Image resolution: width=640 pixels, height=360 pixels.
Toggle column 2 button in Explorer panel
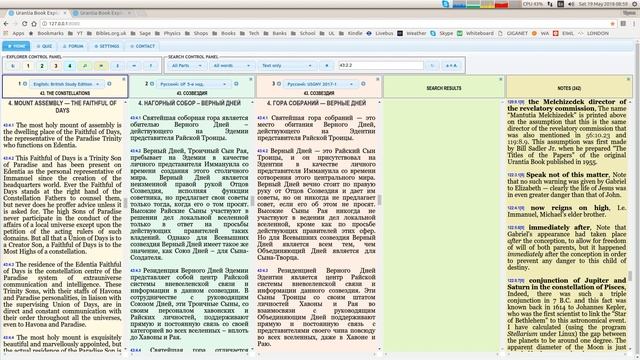pyautogui.click(x=42, y=66)
